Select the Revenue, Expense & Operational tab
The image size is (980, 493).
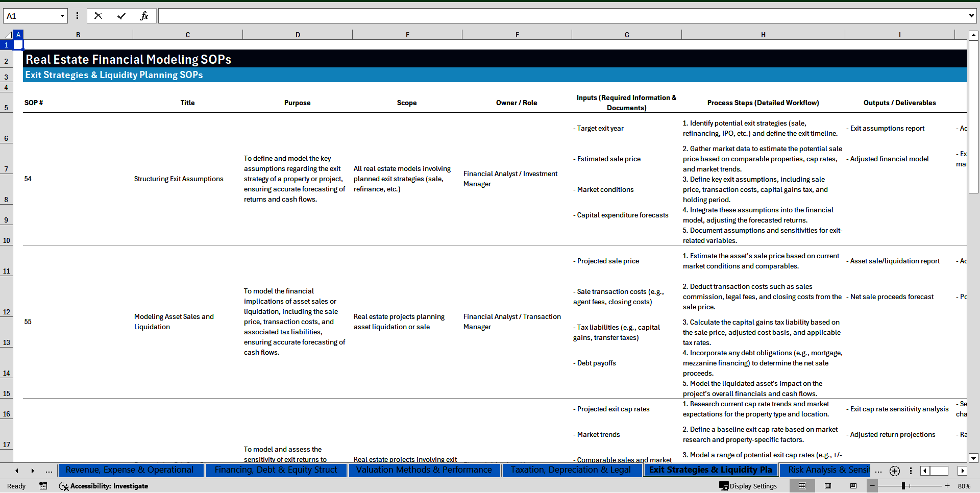tap(131, 470)
